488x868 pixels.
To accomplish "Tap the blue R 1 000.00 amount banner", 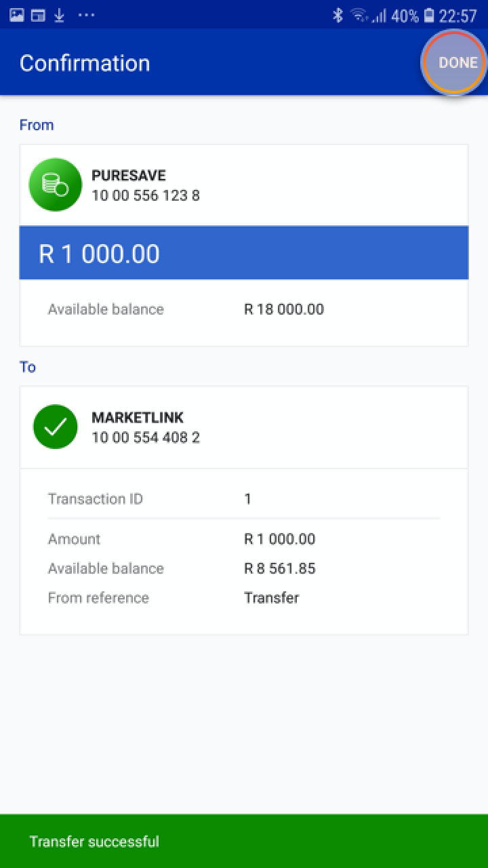I will 244,253.
